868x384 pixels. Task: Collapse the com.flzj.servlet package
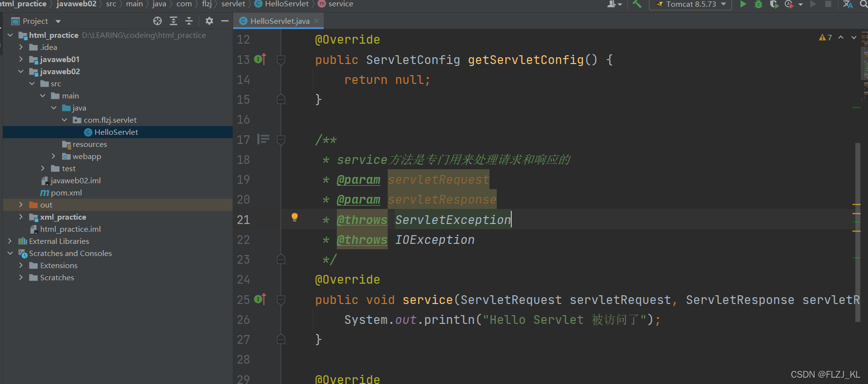click(x=64, y=120)
